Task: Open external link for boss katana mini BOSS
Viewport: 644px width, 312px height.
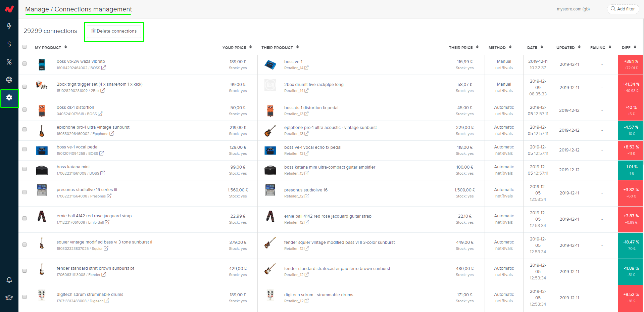Action: [x=102, y=173]
